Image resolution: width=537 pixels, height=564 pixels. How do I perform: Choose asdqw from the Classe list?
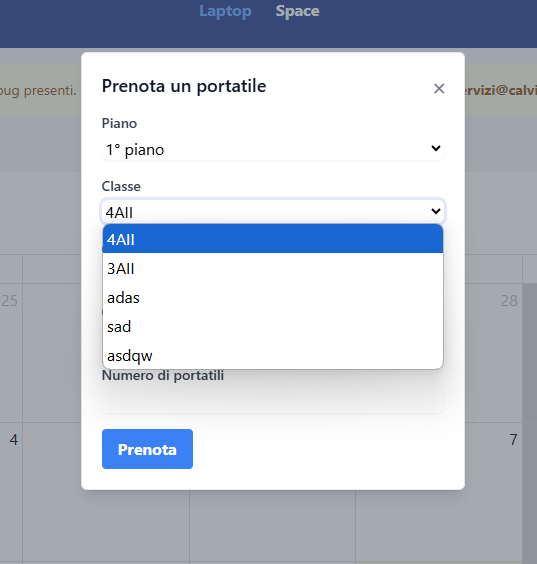tap(273, 355)
